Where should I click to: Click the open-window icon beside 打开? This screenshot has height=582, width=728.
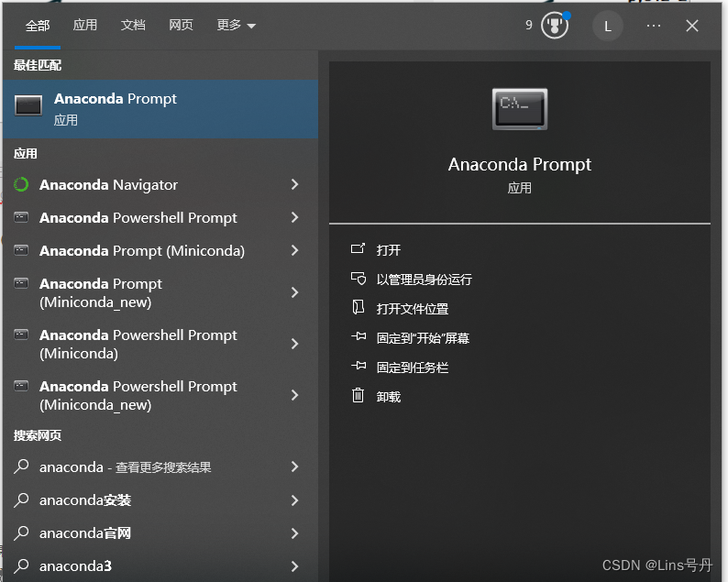[358, 248]
